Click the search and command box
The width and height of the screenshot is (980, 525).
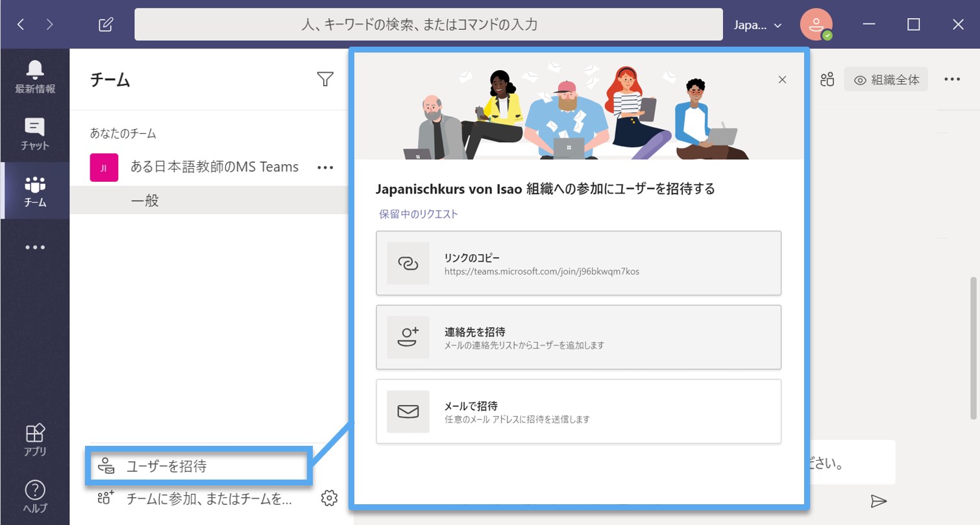tap(428, 25)
